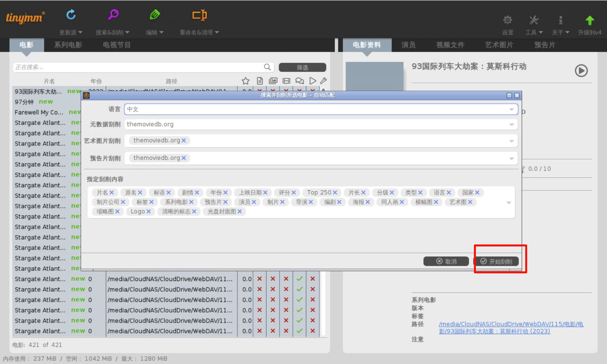Image resolution: width=607 pixels, height=364 pixels.
Task: Expand the 艺术图片刮削 artwork scraper dropdown
Action: (511, 141)
